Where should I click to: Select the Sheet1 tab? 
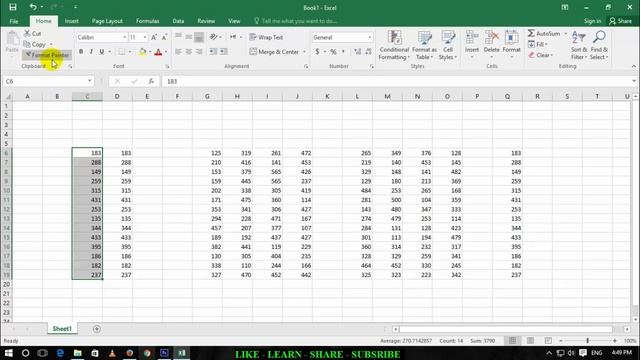(x=62, y=329)
